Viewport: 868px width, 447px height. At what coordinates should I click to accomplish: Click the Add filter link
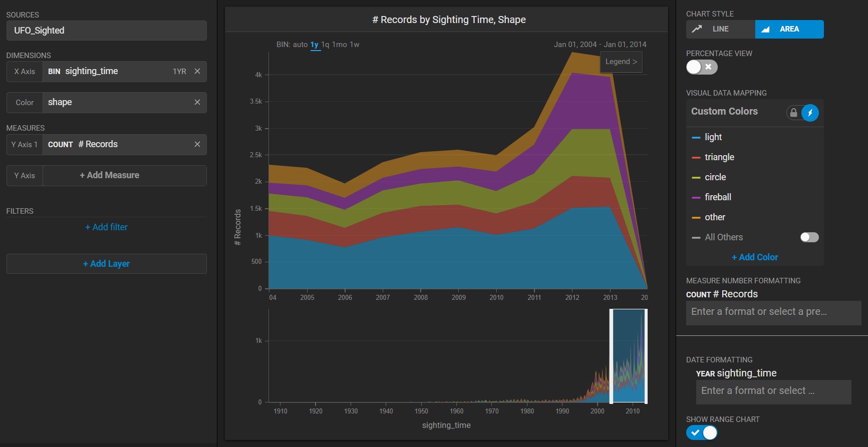[x=106, y=227]
